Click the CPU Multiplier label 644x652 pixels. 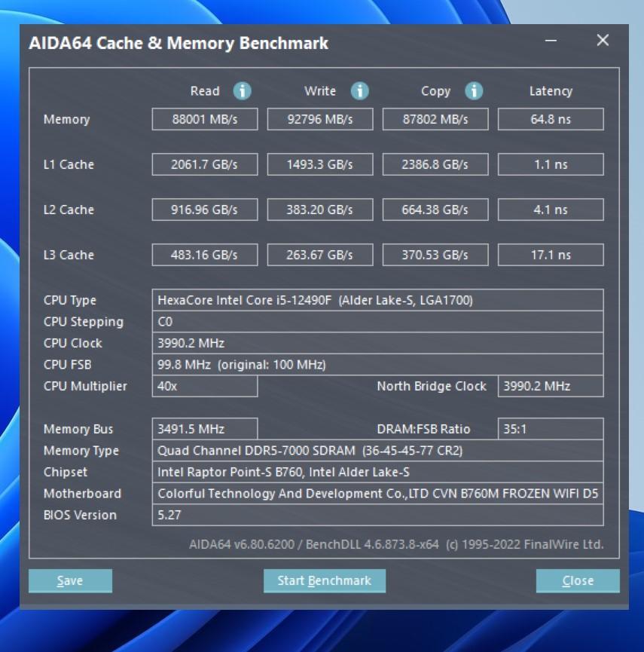coord(85,386)
